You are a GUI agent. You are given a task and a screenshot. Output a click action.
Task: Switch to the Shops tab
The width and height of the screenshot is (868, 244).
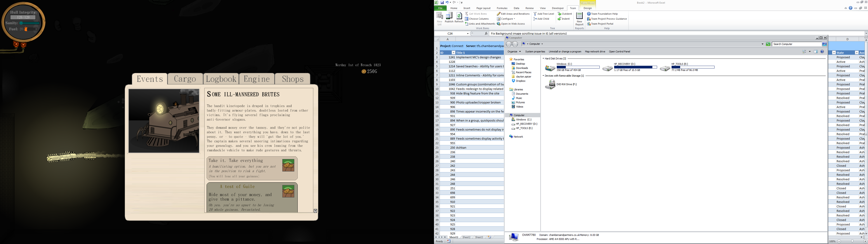pyautogui.click(x=292, y=79)
